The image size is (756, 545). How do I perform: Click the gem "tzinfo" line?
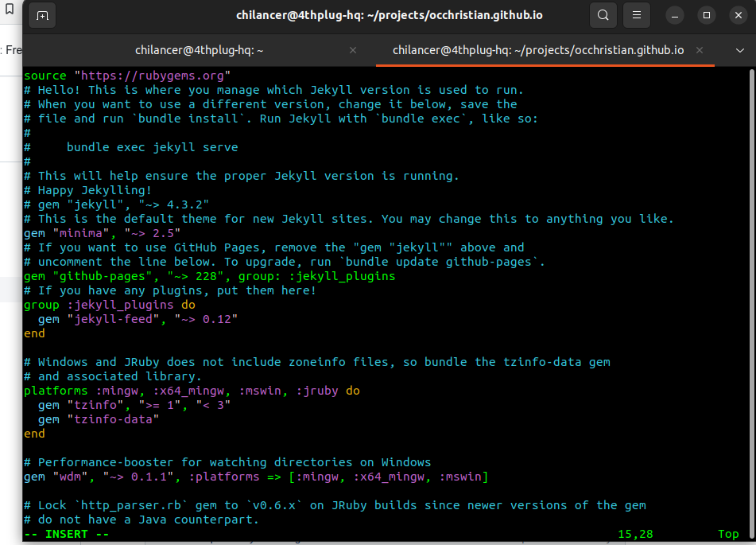click(134, 405)
